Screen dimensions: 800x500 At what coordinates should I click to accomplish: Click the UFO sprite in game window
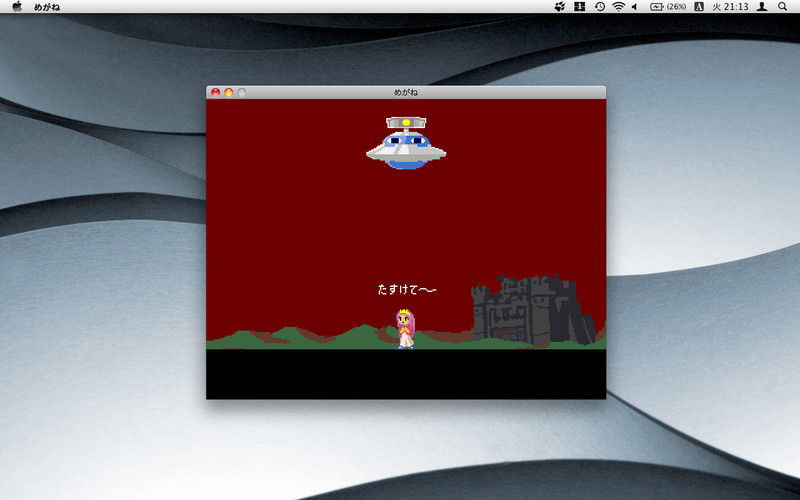point(406,143)
